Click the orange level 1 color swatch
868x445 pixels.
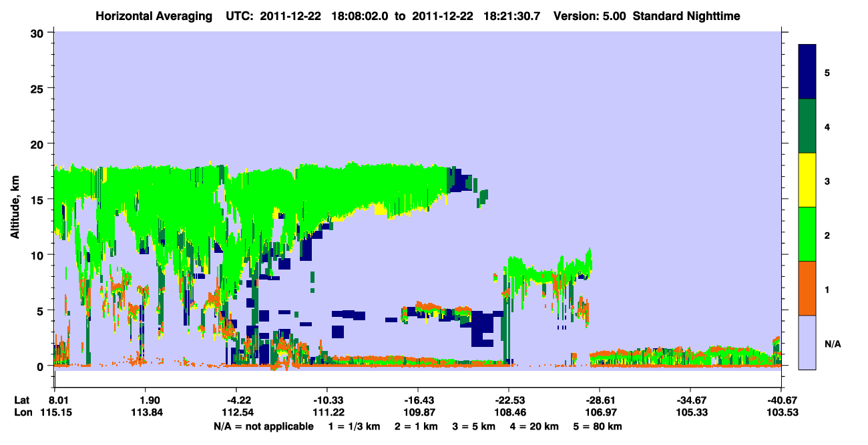[808, 288]
